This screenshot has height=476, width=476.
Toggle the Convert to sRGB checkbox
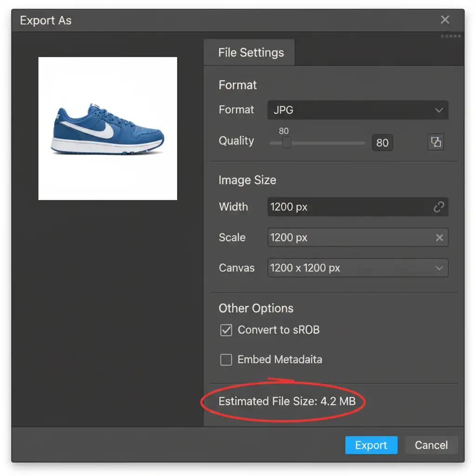coord(226,331)
